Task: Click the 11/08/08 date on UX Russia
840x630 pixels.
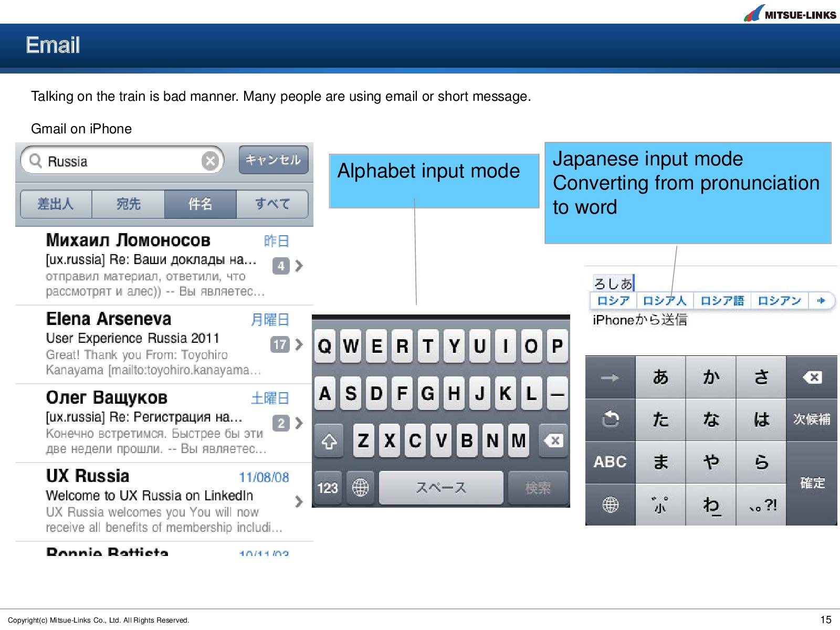Action: 264,477
